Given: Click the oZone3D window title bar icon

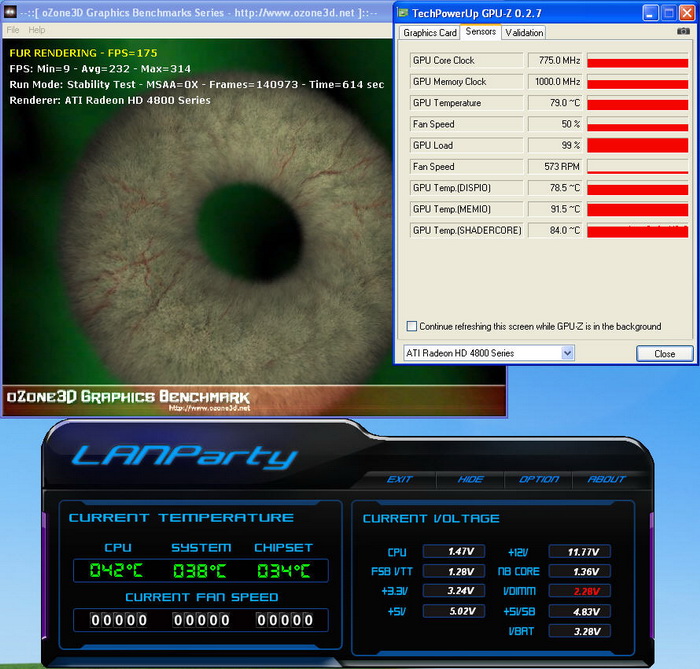Looking at the screenshot, I should pyautogui.click(x=10, y=12).
